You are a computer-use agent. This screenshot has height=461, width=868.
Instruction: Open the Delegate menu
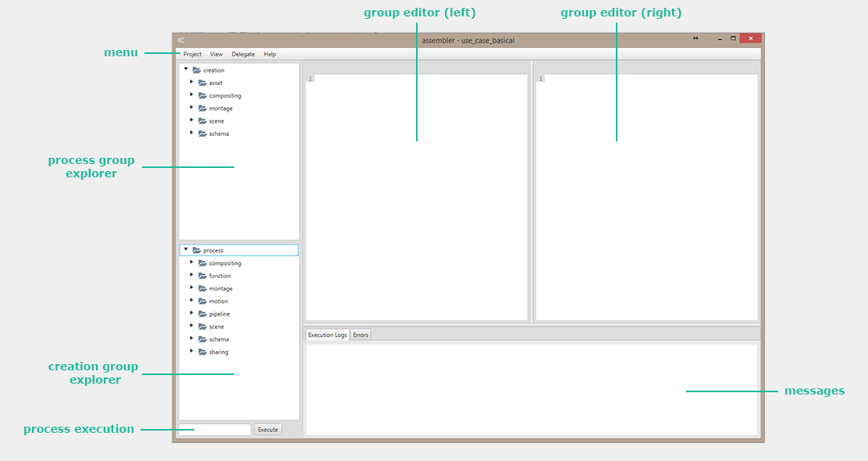[243, 55]
